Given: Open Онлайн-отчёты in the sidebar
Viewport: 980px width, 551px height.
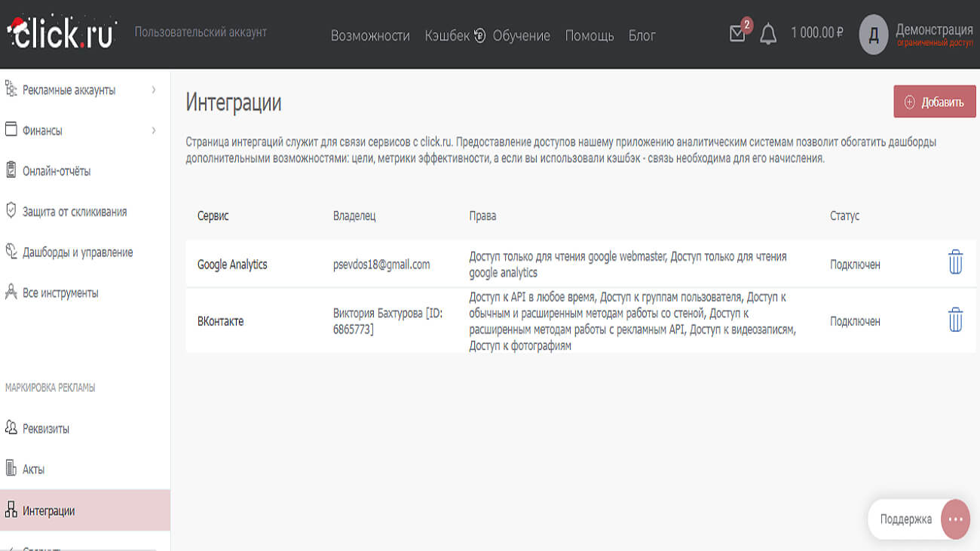Looking at the screenshot, I should pyautogui.click(x=57, y=171).
